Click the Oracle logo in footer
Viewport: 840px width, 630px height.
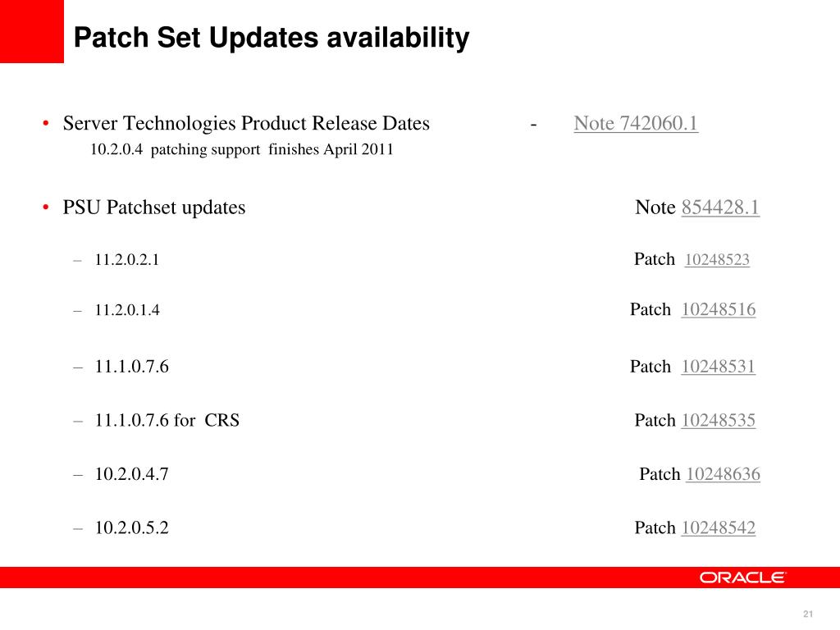(742, 577)
